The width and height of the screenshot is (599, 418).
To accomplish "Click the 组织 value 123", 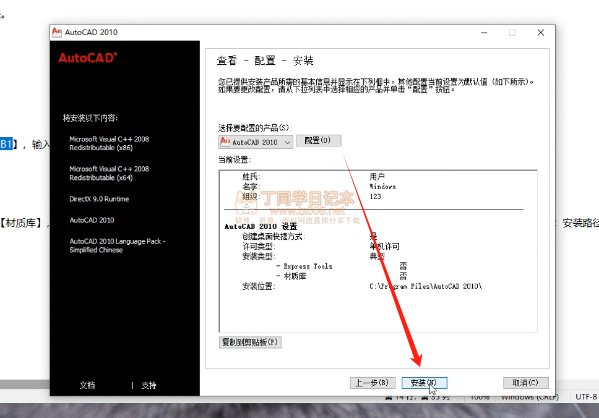I will 375,196.
